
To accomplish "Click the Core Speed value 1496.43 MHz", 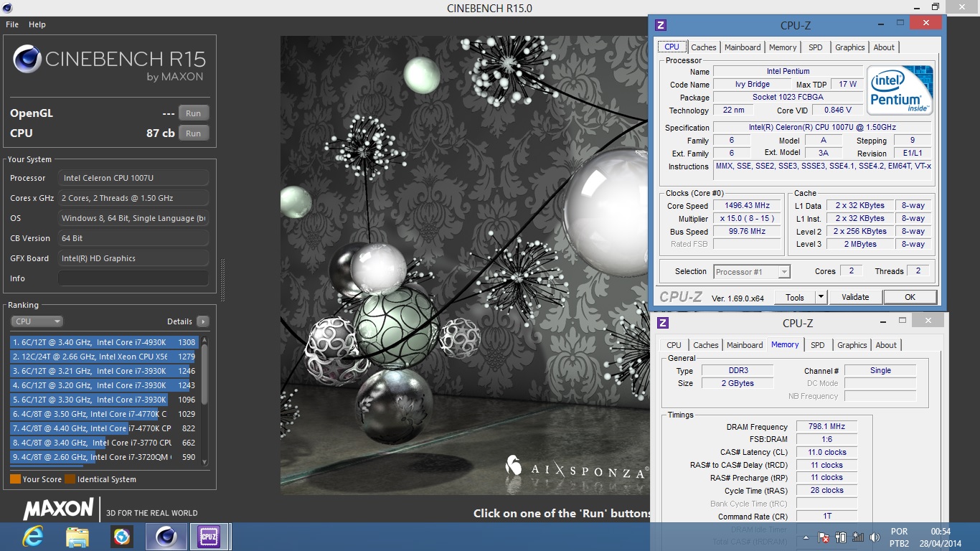I will coord(747,206).
